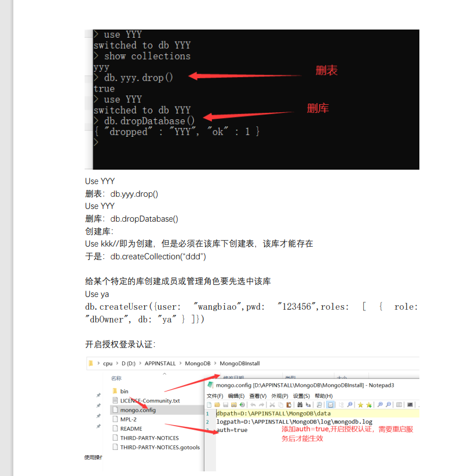
Task: Click the cpu breadcrumb in address bar
Action: [x=108, y=364]
